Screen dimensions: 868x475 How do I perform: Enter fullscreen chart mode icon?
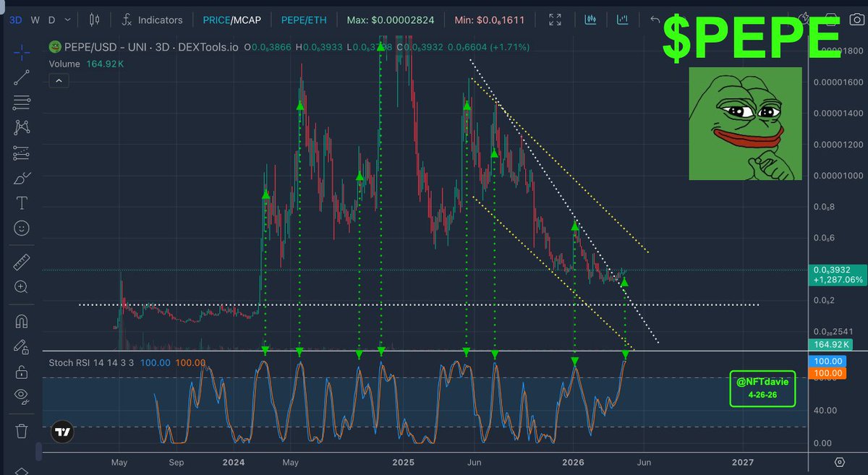click(x=556, y=20)
